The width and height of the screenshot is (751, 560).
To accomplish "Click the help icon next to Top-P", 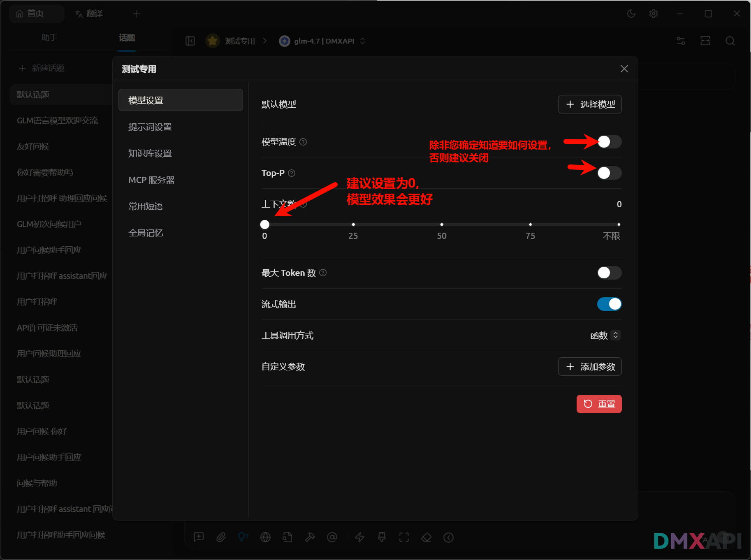I will [292, 173].
